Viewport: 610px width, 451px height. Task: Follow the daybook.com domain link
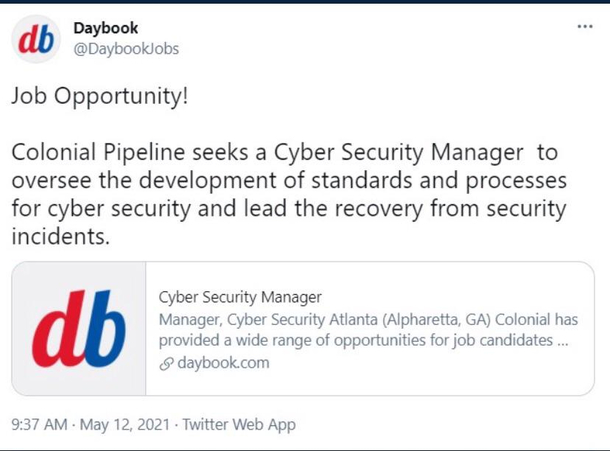(x=223, y=363)
